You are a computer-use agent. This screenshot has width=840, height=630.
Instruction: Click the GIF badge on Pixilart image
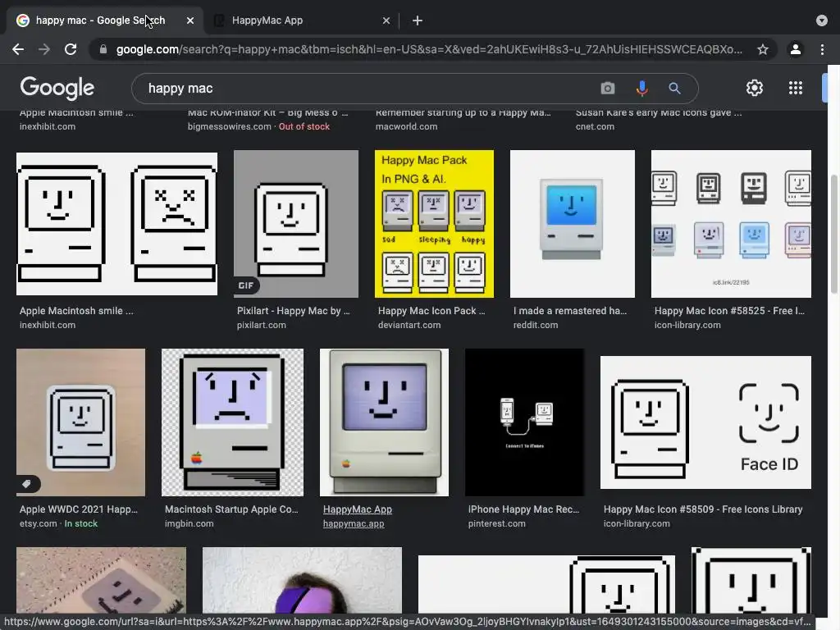click(246, 285)
